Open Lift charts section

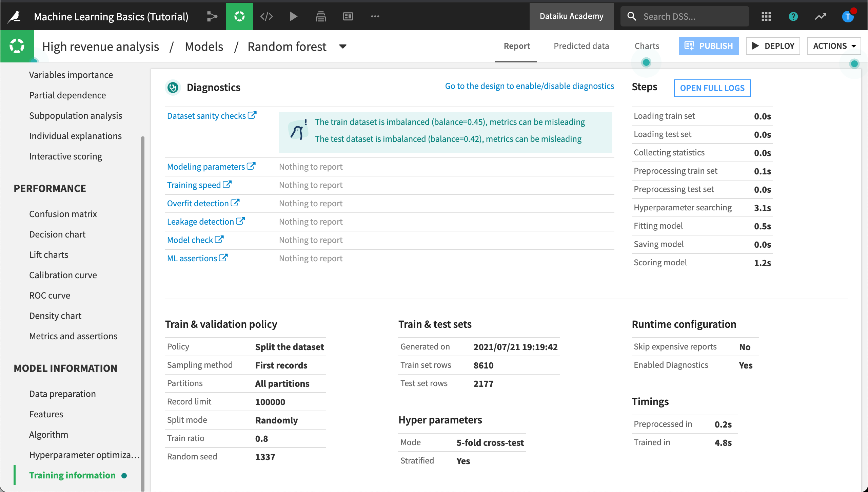click(48, 254)
